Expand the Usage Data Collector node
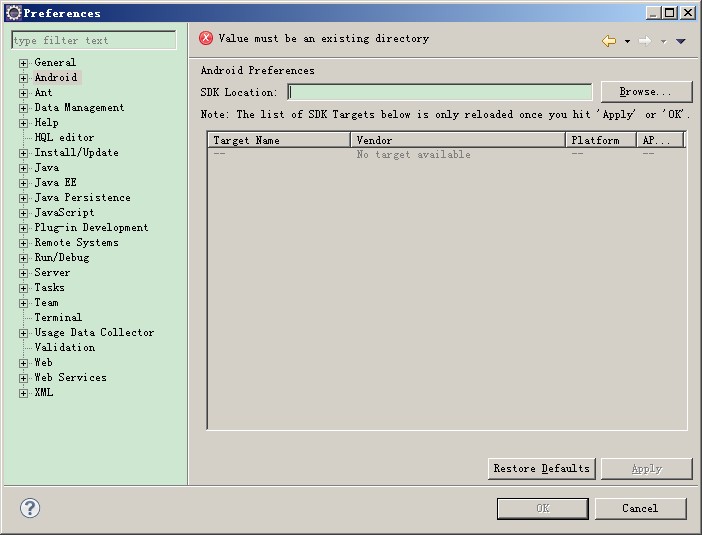The height and width of the screenshot is (535, 702). (23, 333)
